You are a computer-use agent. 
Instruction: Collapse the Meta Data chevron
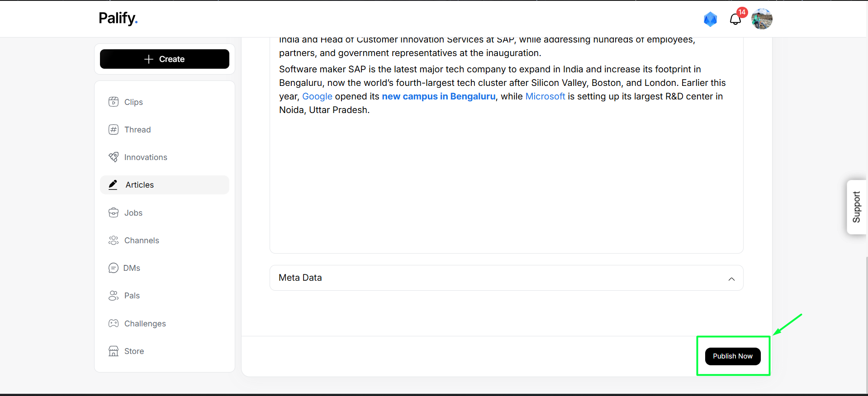point(731,279)
